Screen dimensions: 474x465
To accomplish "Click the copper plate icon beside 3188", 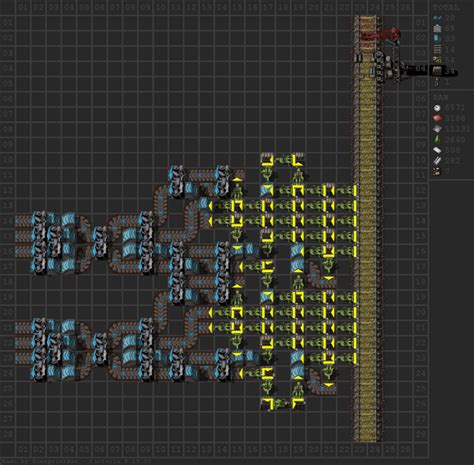I will click(x=437, y=118).
